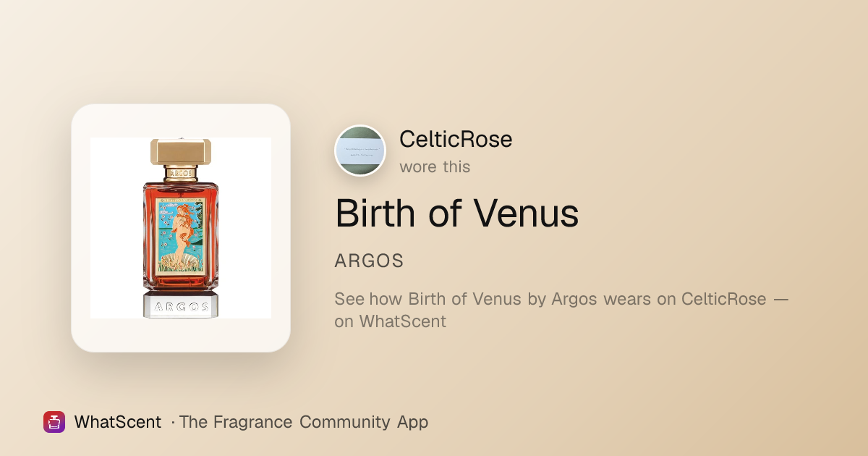Viewport: 868px width, 456px height.
Task: Click the 'wore this' status label
Action: [435, 166]
